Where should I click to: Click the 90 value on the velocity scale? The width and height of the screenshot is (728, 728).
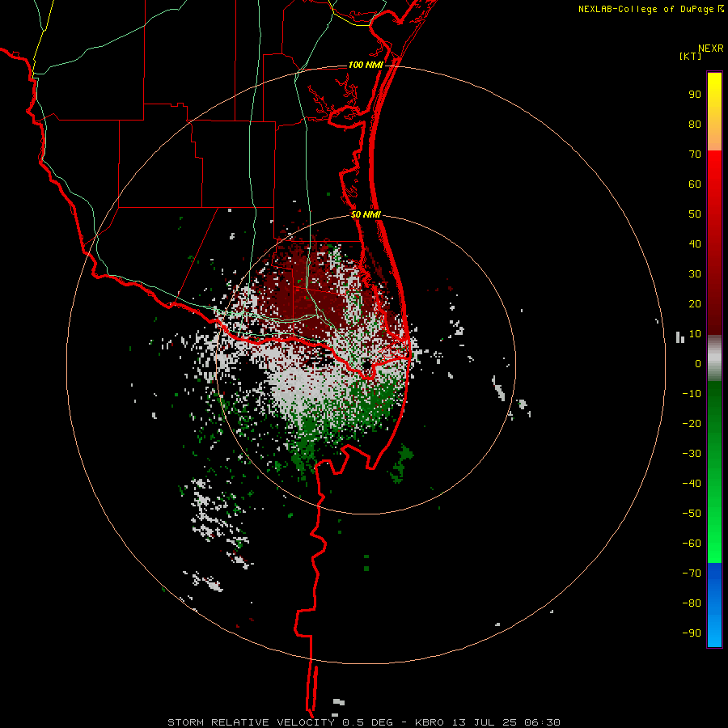(695, 95)
